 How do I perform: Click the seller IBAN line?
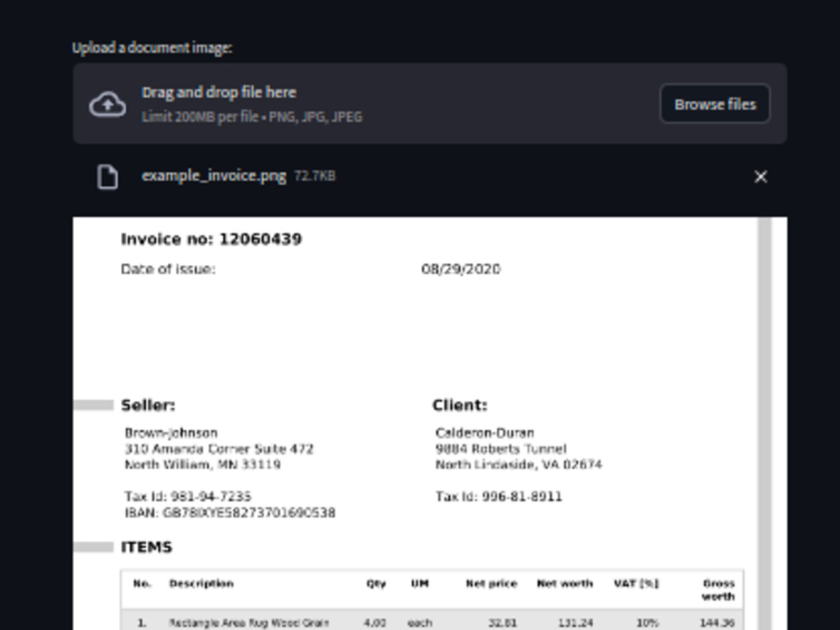pyautogui.click(x=230, y=512)
